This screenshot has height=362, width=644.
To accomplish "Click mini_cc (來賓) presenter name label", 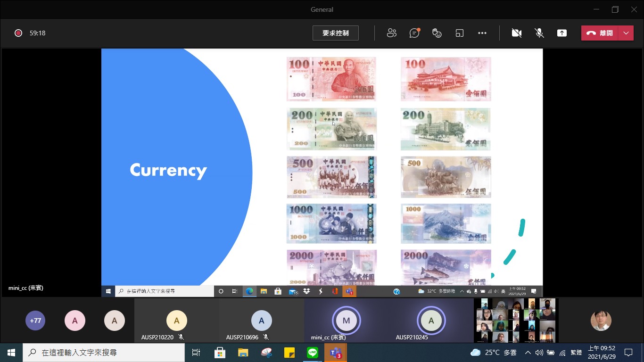I will pyautogui.click(x=26, y=288).
